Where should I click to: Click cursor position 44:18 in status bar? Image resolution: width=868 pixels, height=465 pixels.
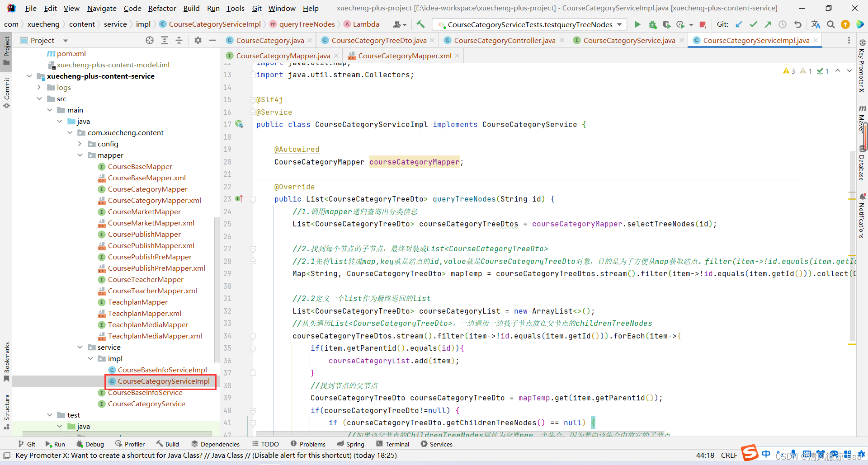click(705, 455)
